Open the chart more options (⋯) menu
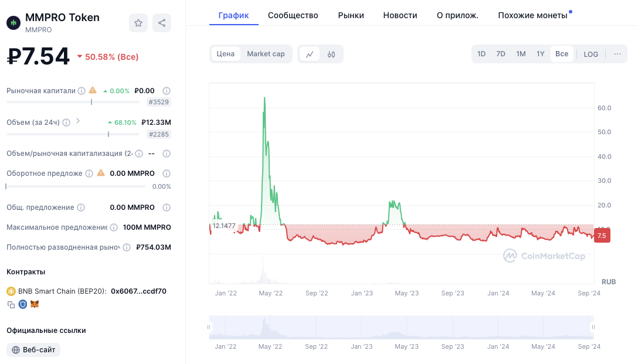This screenshot has height=364, width=638. tap(617, 54)
